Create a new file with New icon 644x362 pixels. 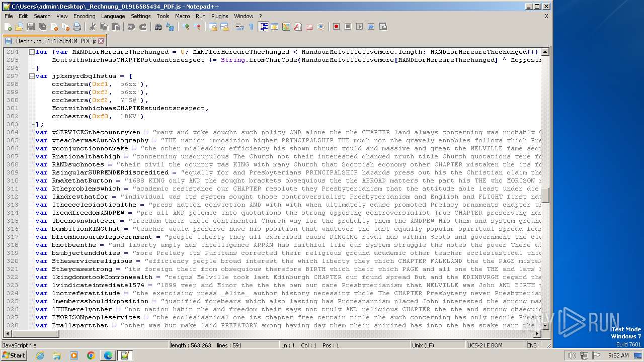[x=8, y=27]
